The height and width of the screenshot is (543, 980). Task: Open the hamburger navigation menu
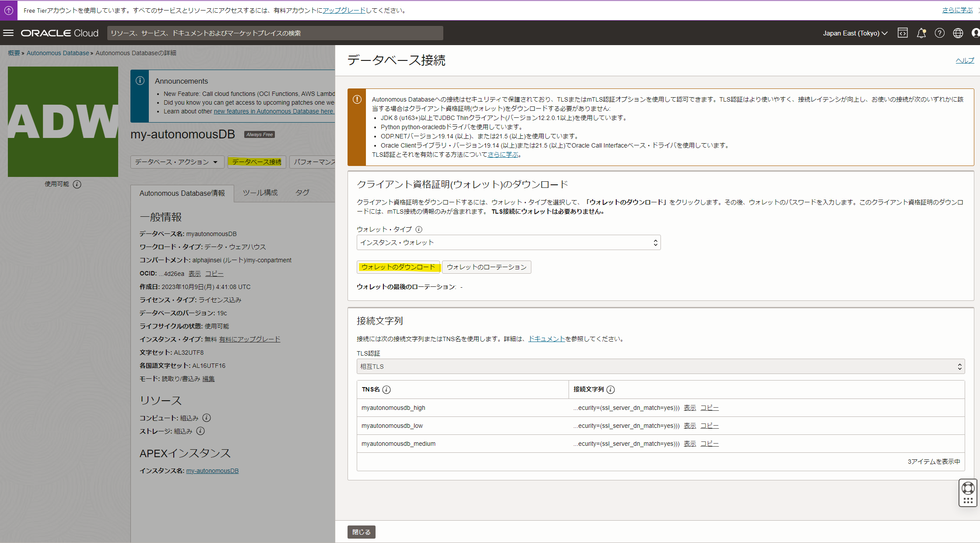(8, 33)
